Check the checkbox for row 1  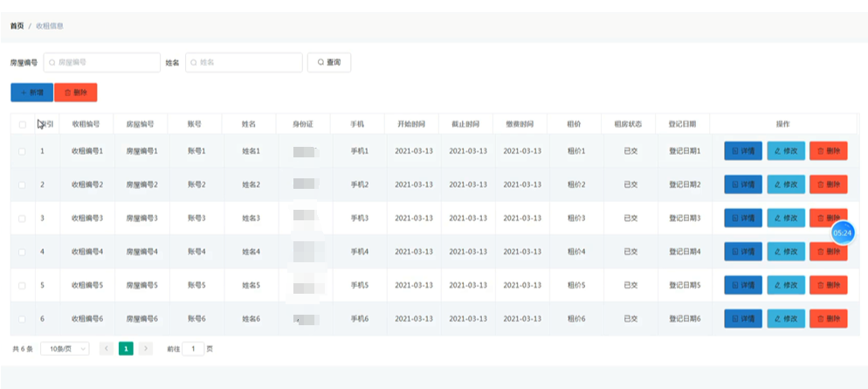pos(23,151)
